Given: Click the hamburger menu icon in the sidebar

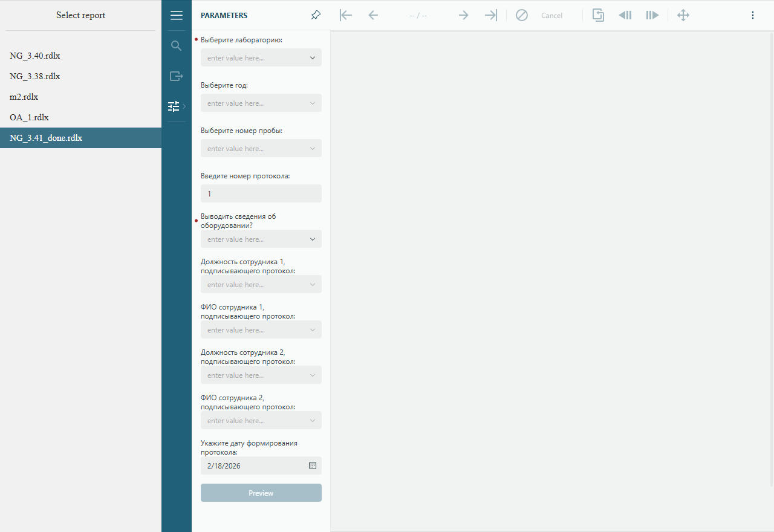Looking at the screenshot, I should click(x=177, y=16).
